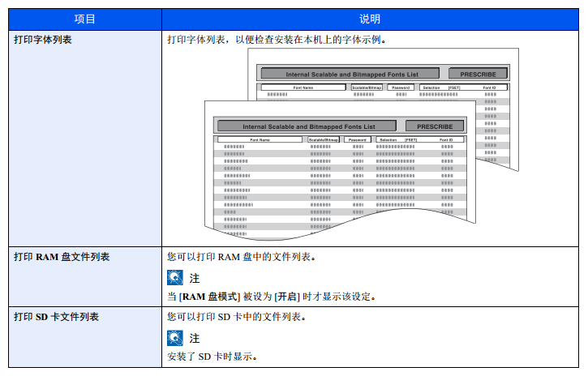Click Password header on front sample page
Screen dimensions: 588x376
(x=358, y=139)
